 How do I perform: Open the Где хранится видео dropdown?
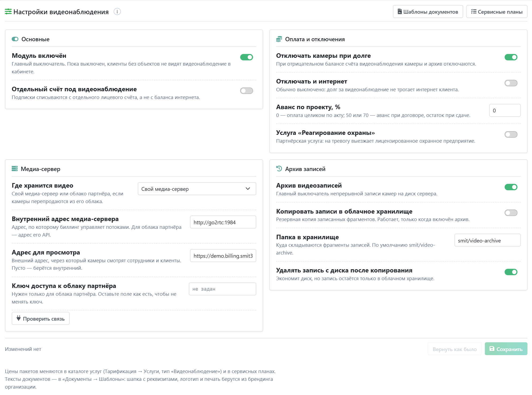[x=197, y=189]
